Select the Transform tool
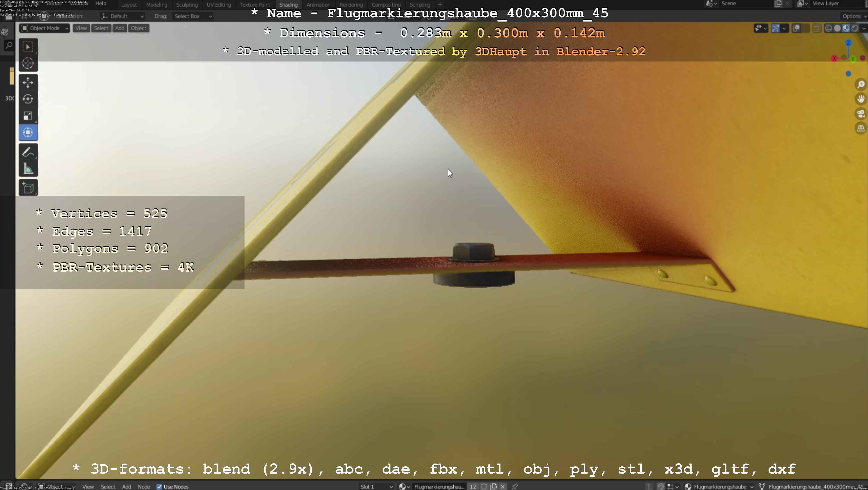Viewport: 868px width, 490px height. point(28,132)
